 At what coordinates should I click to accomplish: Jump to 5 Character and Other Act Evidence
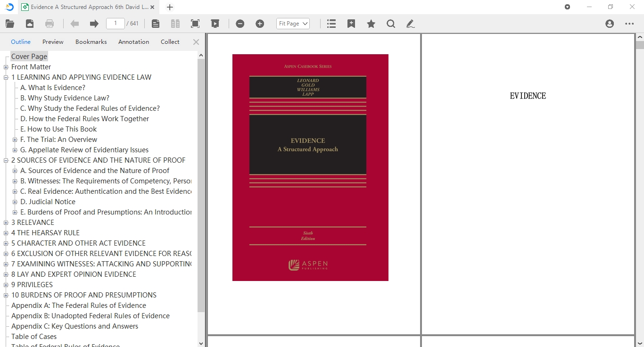(x=78, y=243)
